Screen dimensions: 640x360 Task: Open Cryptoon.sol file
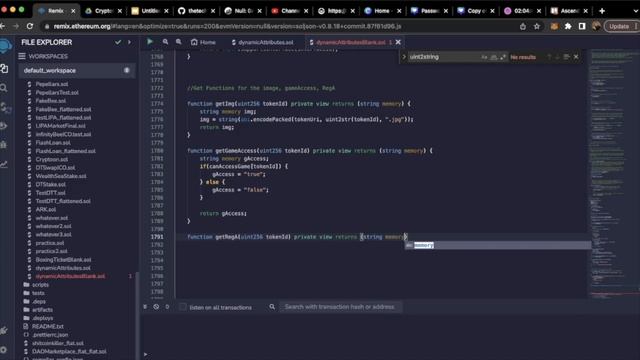click(x=52, y=159)
